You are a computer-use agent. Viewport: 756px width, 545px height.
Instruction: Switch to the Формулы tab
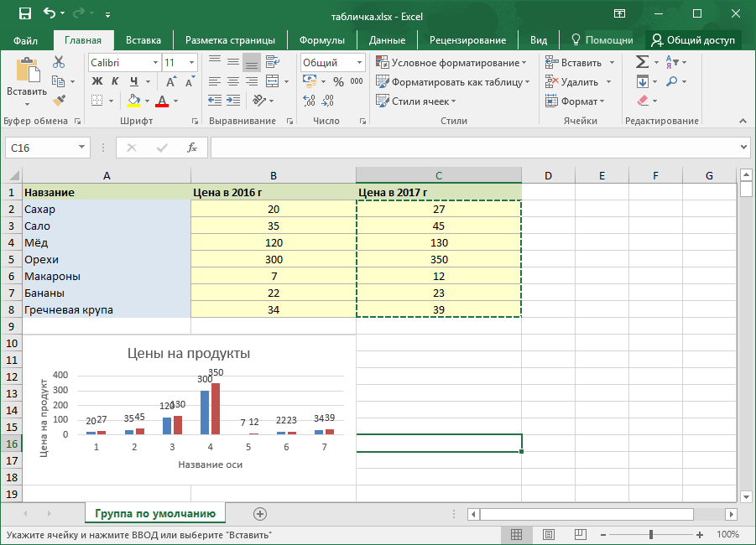(x=322, y=40)
